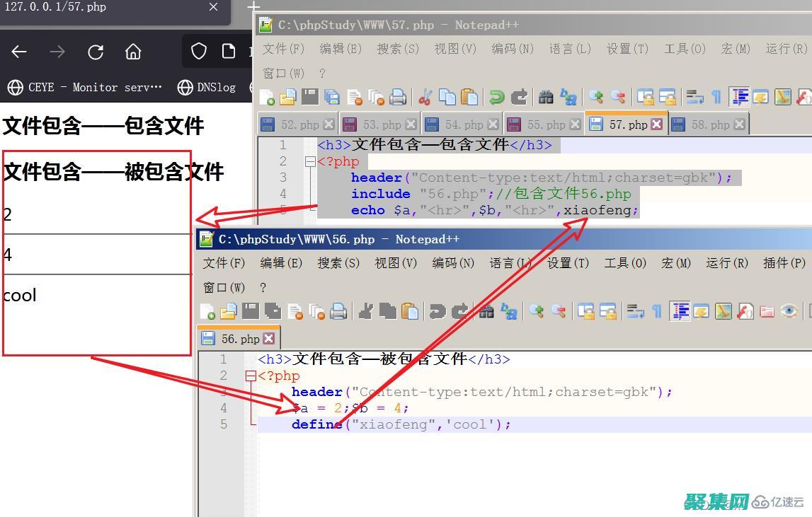Click the Cut (scissors) toolbar icon
This screenshot has width=812, height=517.
click(x=425, y=98)
